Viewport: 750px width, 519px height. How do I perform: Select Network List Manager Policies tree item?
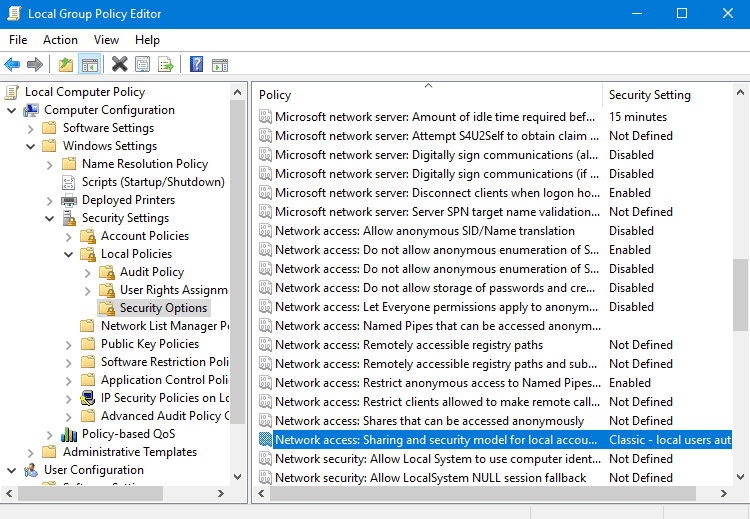(165, 326)
